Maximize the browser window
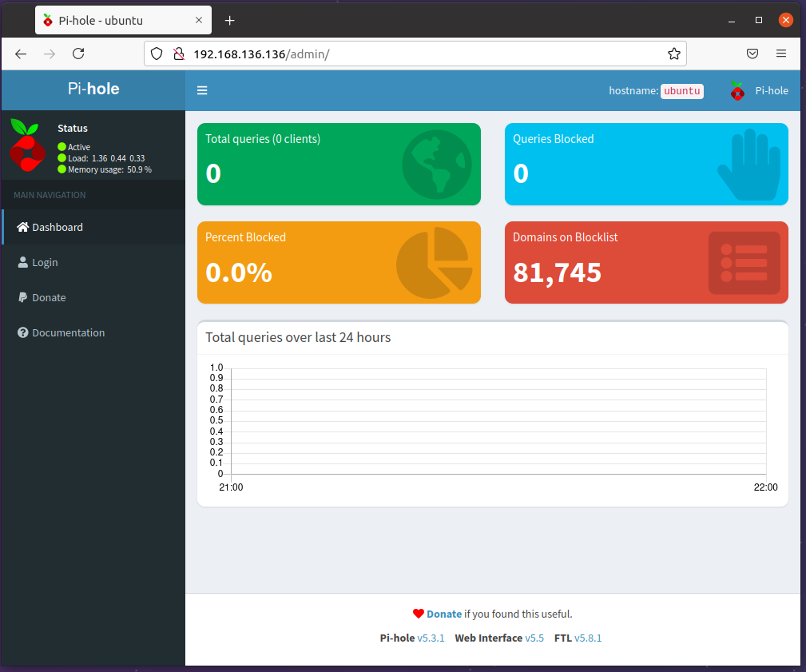This screenshot has height=672, width=806. tap(759, 20)
